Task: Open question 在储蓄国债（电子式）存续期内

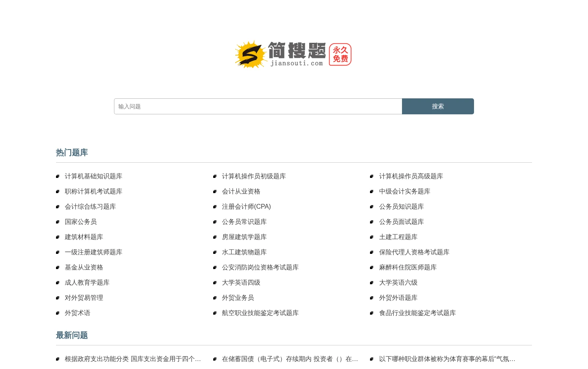Action: point(290,359)
